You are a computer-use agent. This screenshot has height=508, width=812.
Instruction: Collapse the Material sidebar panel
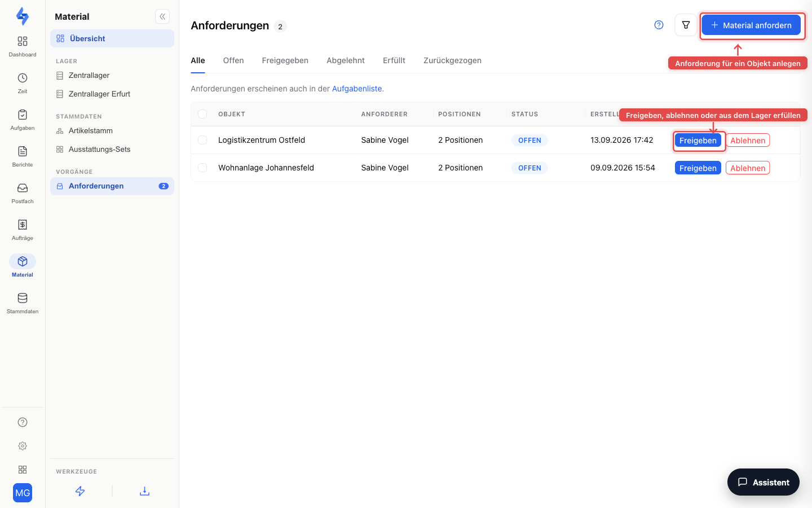click(x=162, y=16)
